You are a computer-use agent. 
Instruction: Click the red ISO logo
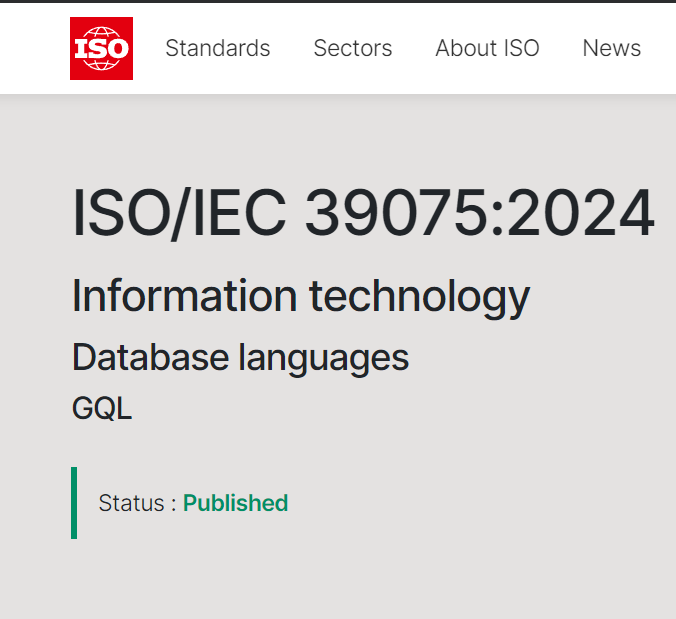pos(101,48)
